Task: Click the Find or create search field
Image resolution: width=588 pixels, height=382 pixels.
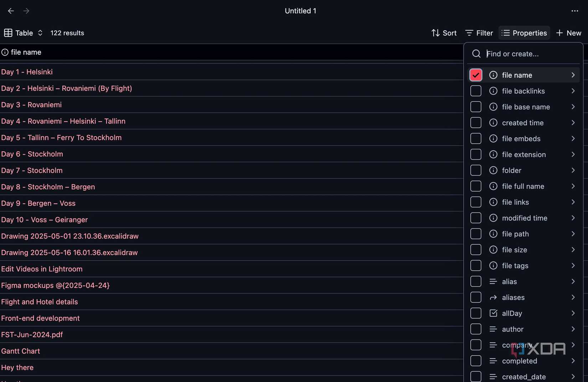Action: tap(531, 54)
